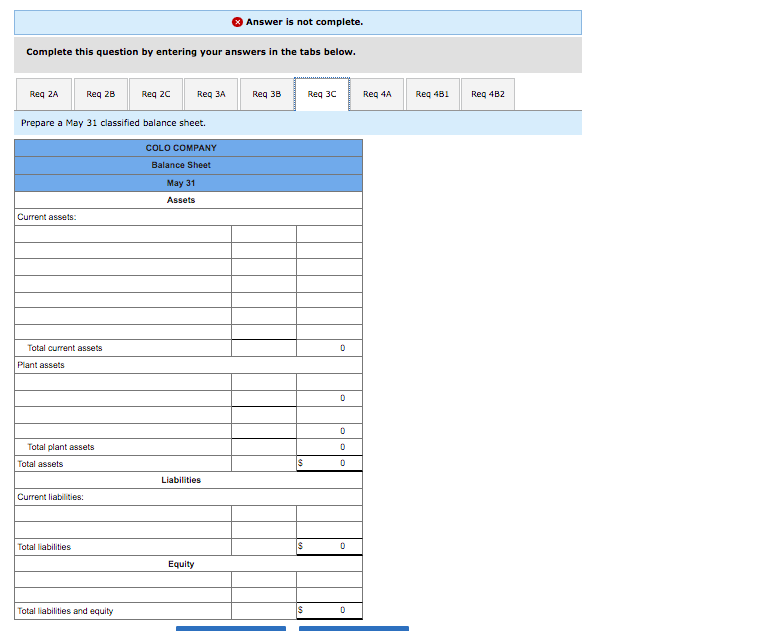Go to the Req 4B2 tab

point(488,94)
